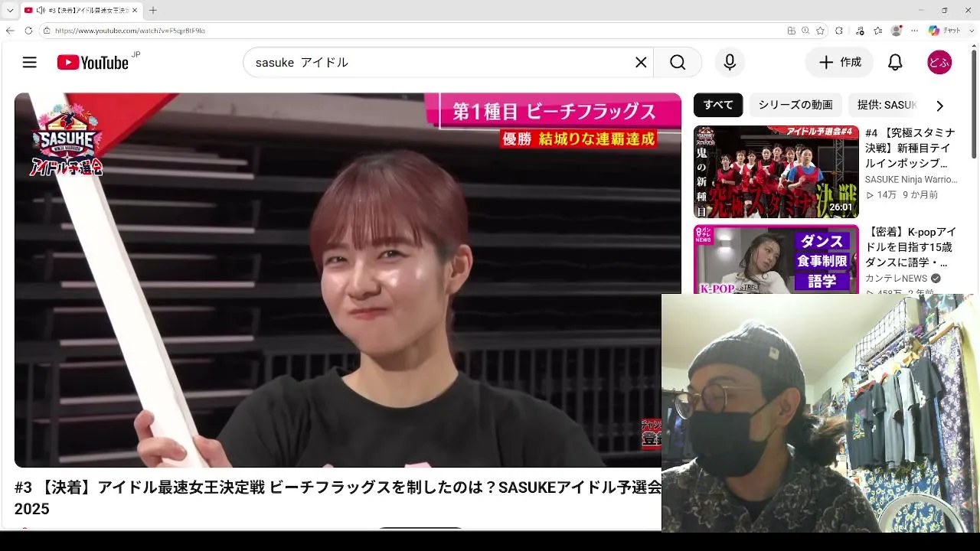Open the browser profile avatar

[897, 31]
